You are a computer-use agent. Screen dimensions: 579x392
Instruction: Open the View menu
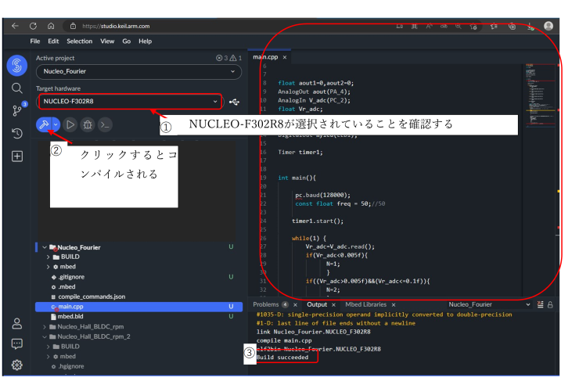click(x=107, y=41)
